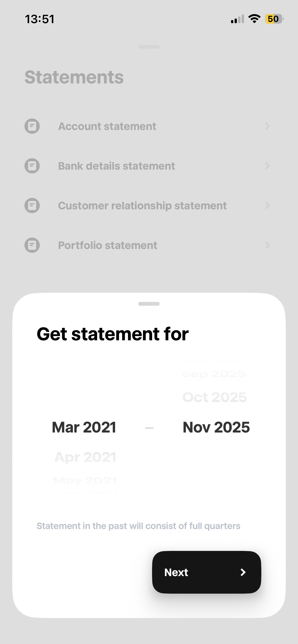Choose Oct 2025 in the end date picker
The image size is (298, 644).
215,397
